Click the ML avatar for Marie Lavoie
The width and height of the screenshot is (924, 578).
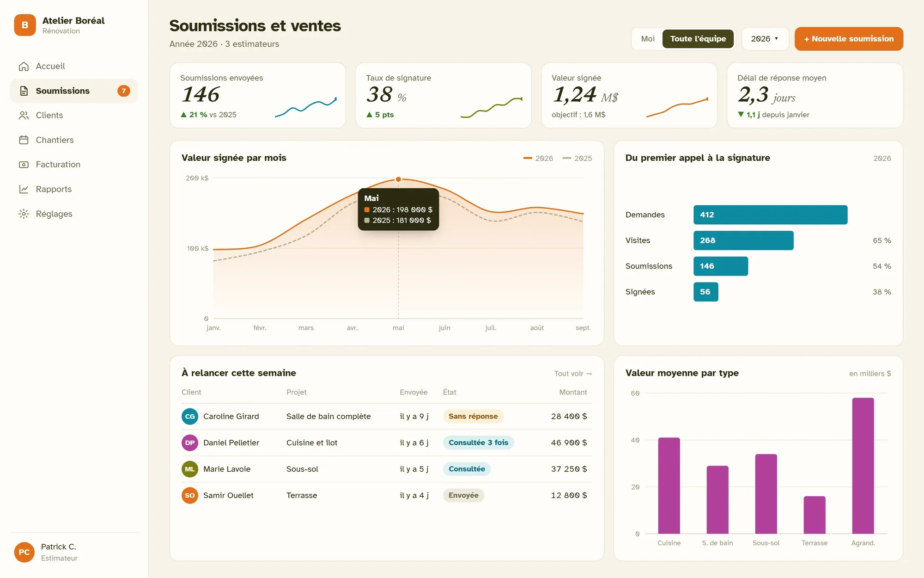point(190,469)
